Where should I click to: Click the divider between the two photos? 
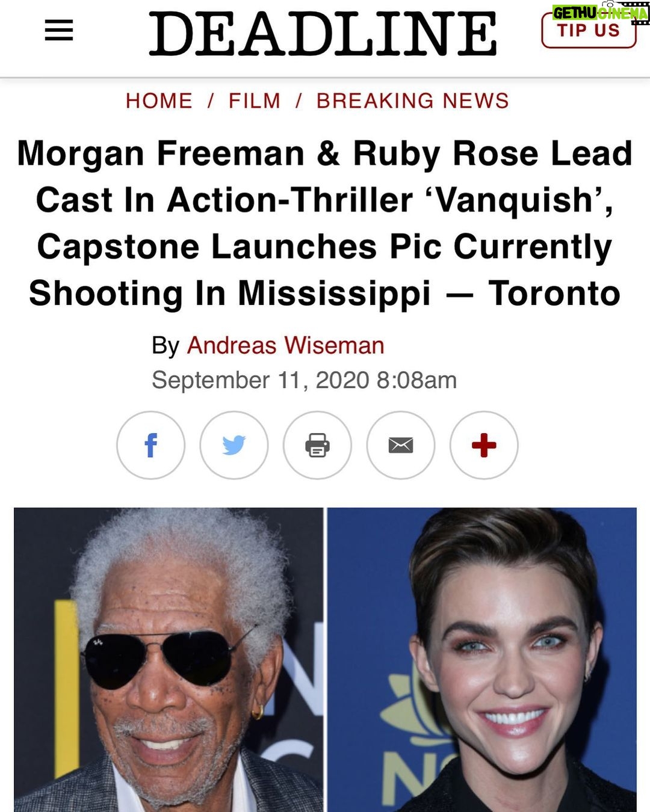[x=325, y=660]
